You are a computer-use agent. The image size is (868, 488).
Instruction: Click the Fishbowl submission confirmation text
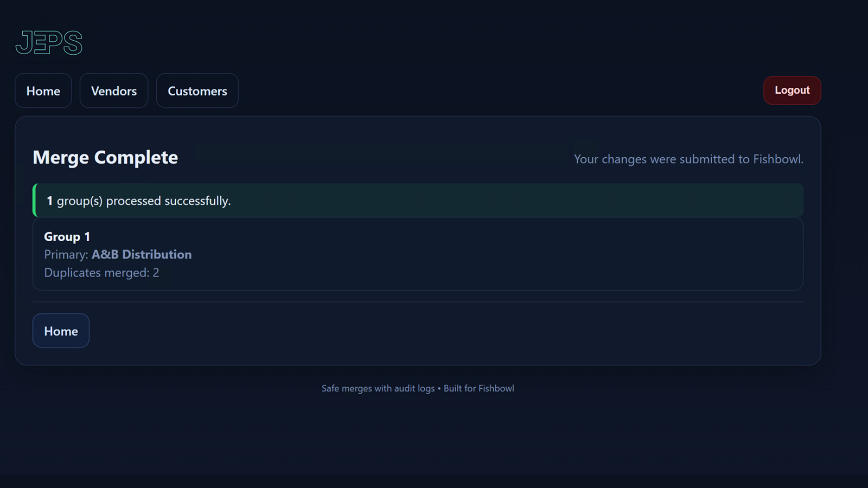tap(688, 159)
